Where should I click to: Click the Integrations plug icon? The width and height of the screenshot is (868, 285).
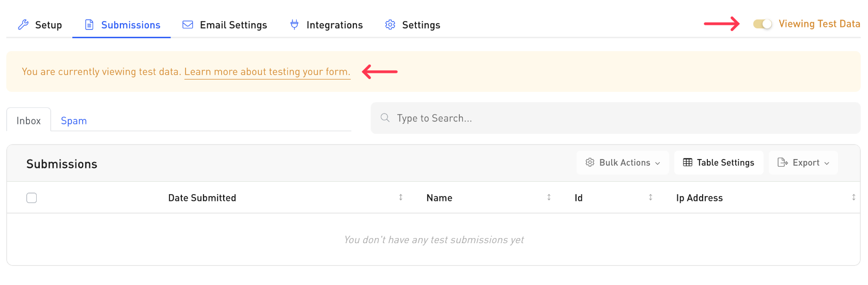pyautogui.click(x=295, y=25)
